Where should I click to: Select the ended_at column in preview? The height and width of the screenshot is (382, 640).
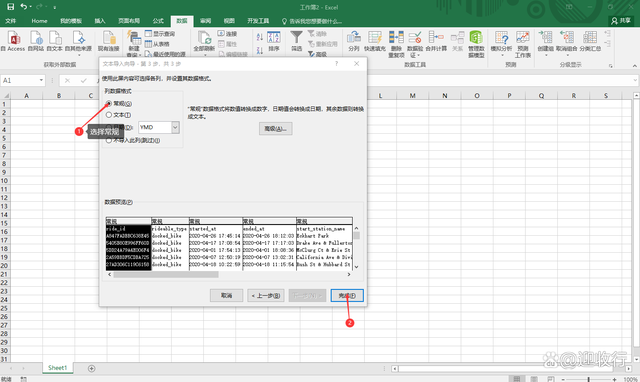pyautogui.click(x=269, y=244)
